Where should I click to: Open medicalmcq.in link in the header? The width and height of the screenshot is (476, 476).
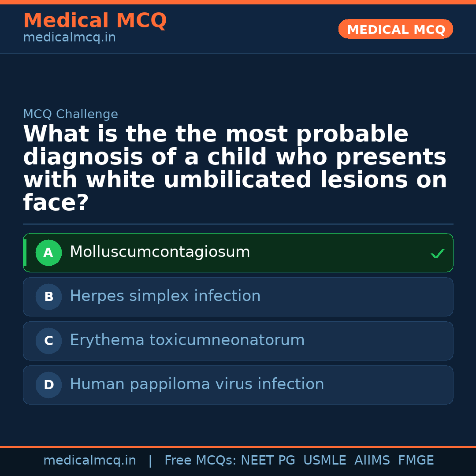69,38
